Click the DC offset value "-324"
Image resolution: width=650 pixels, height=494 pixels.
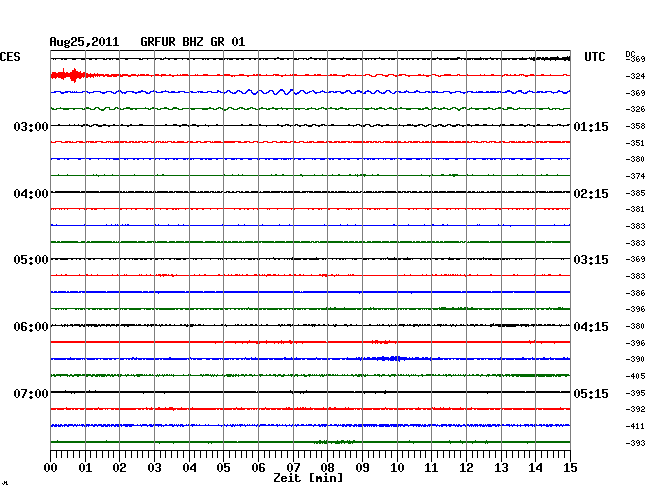635,76
